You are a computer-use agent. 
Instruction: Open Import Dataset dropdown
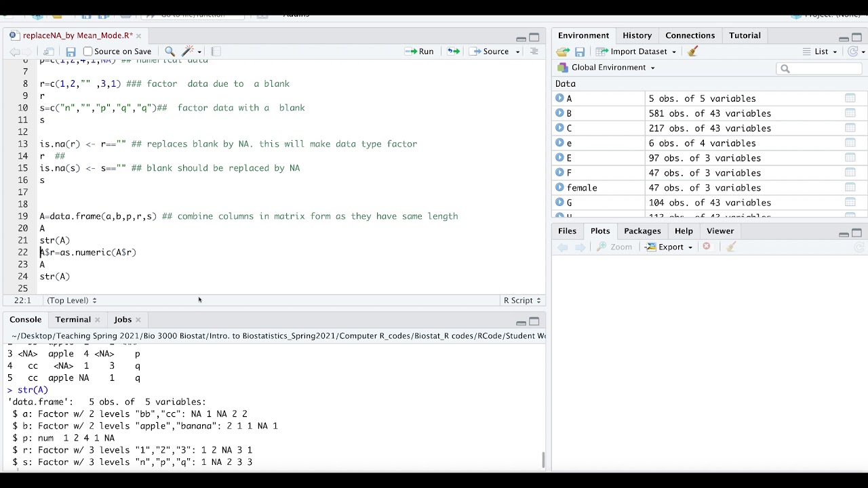(x=636, y=52)
